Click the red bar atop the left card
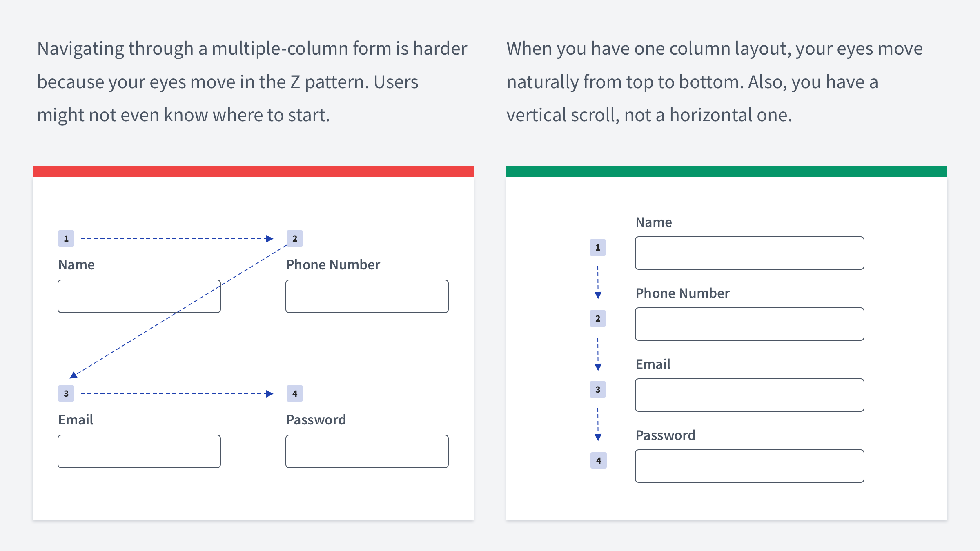The image size is (980, 551). tap(253, 171)
